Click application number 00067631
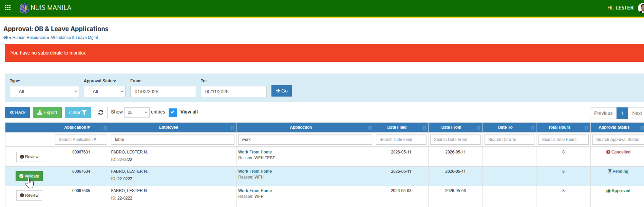This screenshot has height=207, width=644. click(x=81, y=152)
